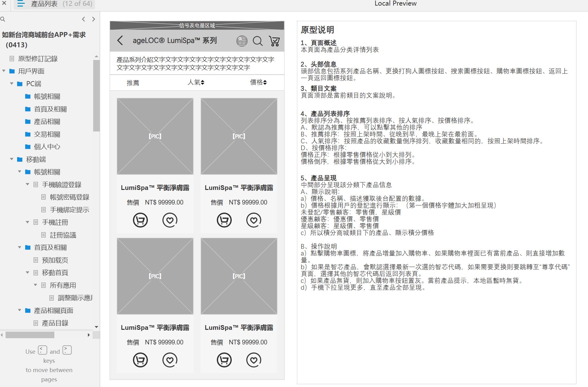Click the first top-row product title
588x387 pixels.
click(x=155, y=188)
